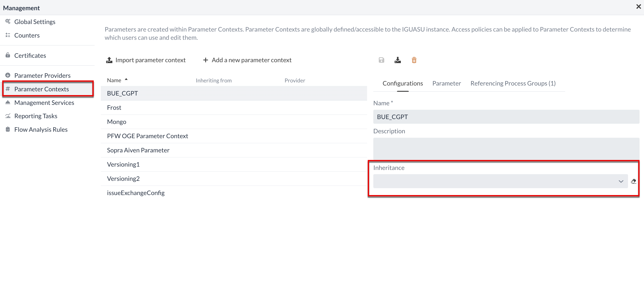Open Certificates section
This screenshot has width=644, height=299.
30,56
